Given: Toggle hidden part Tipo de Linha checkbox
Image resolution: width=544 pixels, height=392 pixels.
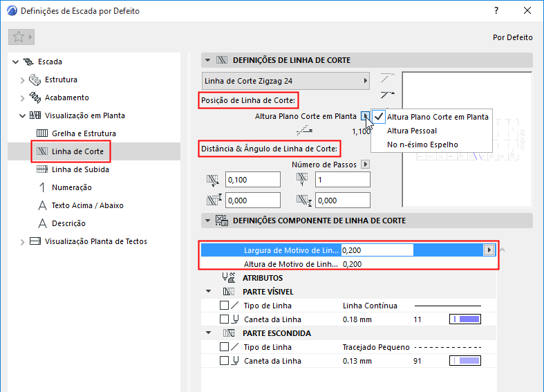Looking at the screenshot, I should coord(224,347).
